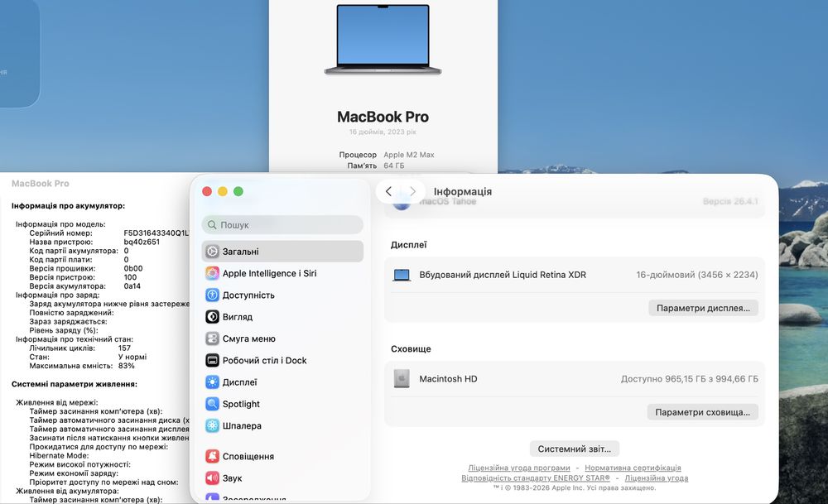Go back with the left chevron
Image resolution: width=828 pixels, height=504 pixels.
tap(388, 191)
